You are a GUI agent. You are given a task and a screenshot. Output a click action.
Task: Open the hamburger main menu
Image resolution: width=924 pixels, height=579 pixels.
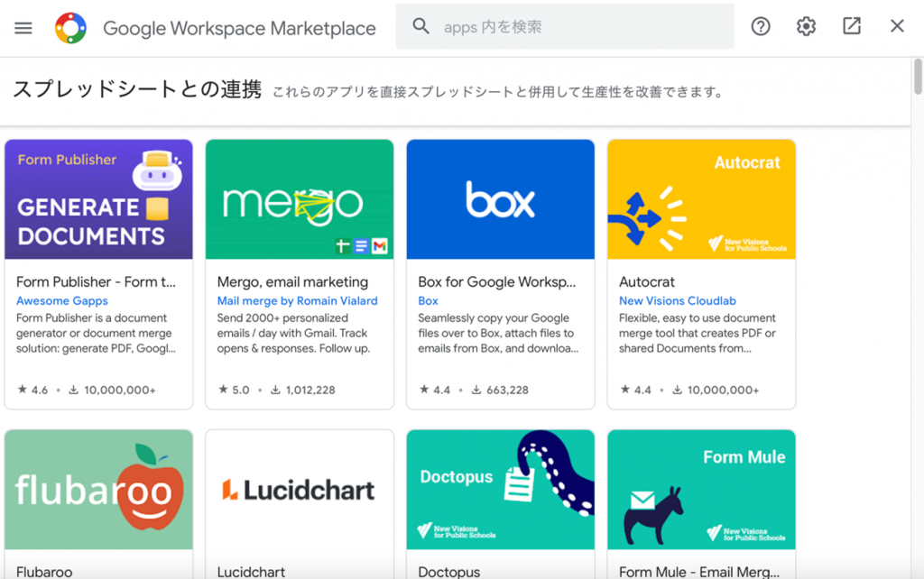coord(23,28)
